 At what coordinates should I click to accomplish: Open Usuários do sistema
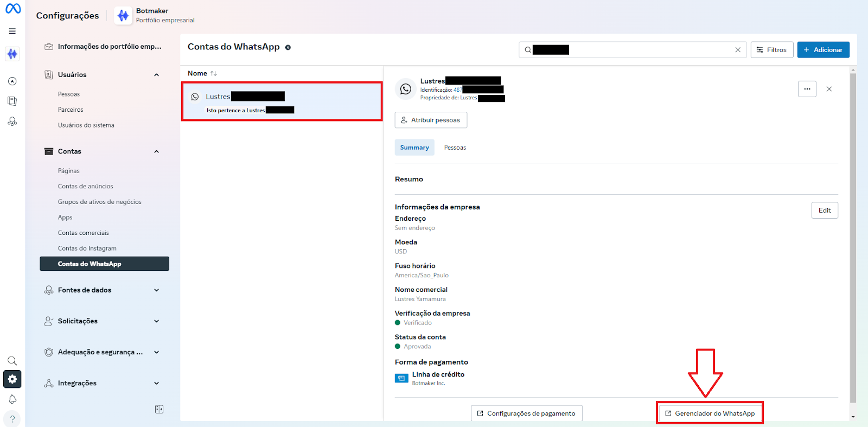(x=86, y=125)
